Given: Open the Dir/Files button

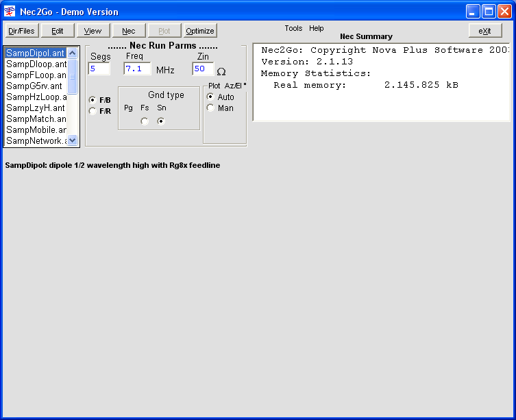Looking at the screenshot, I should tap(22, 31).
